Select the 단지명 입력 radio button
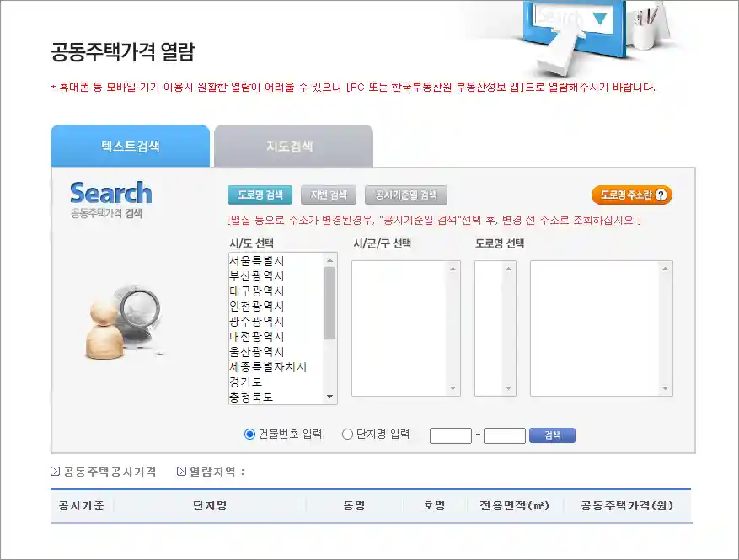 click(x=347, y=435)
